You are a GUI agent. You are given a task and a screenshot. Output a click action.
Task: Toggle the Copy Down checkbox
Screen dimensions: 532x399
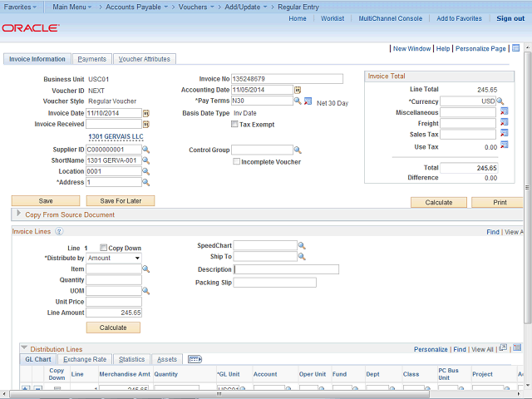103,248
